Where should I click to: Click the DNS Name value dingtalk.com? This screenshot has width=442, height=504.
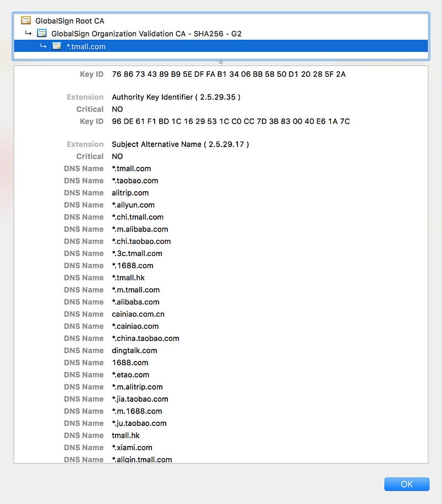pyautogui.click(x=134, y=351)
